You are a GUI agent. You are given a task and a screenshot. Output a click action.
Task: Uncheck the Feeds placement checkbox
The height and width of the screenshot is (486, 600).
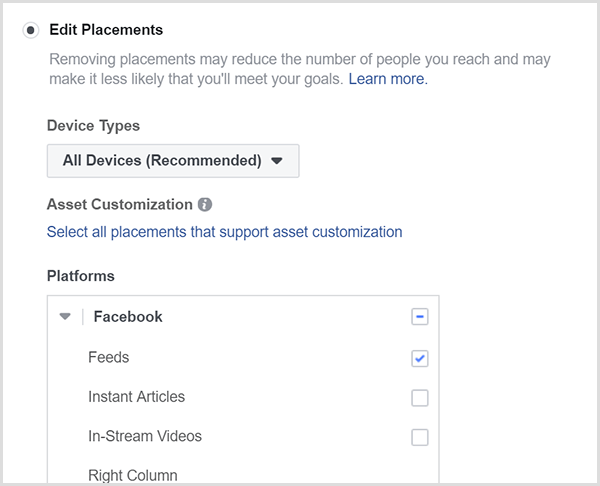(x=420, y=359)
